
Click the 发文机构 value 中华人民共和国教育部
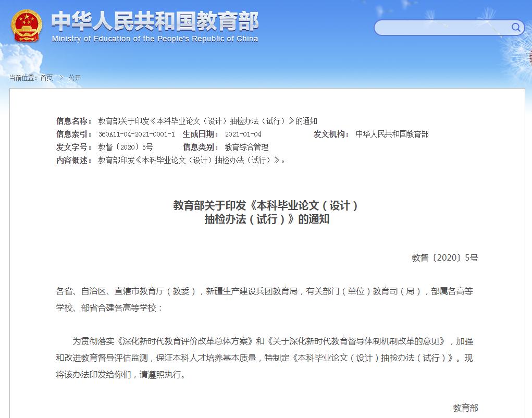pyautogui.click(x=392, y=134)
